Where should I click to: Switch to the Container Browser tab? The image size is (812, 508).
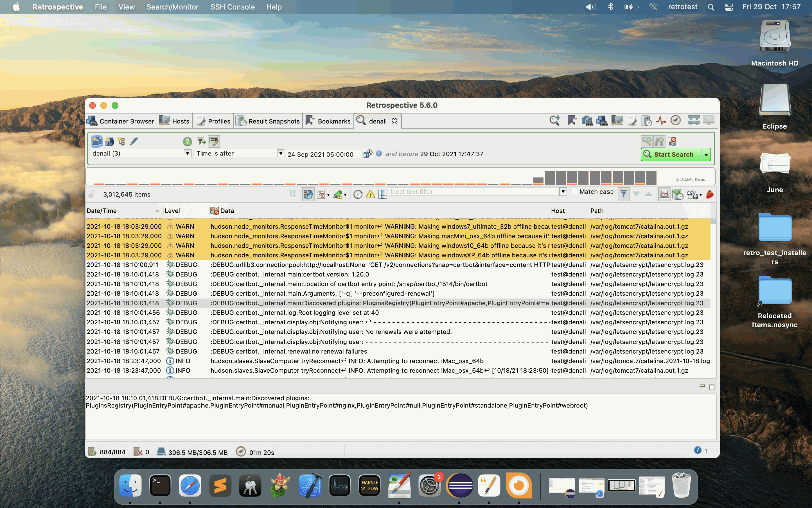[x=121, y=121]
